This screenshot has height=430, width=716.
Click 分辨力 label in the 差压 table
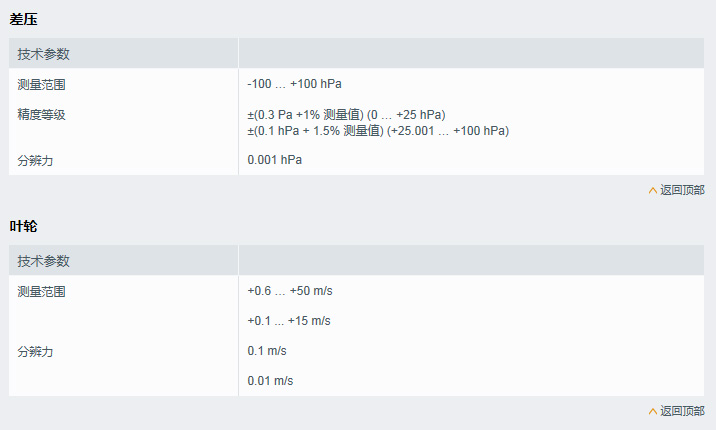[x=35, y=160]
